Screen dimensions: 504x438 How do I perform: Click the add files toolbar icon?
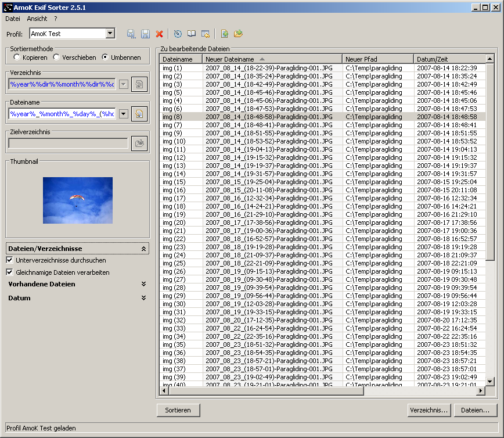(225, 34)
